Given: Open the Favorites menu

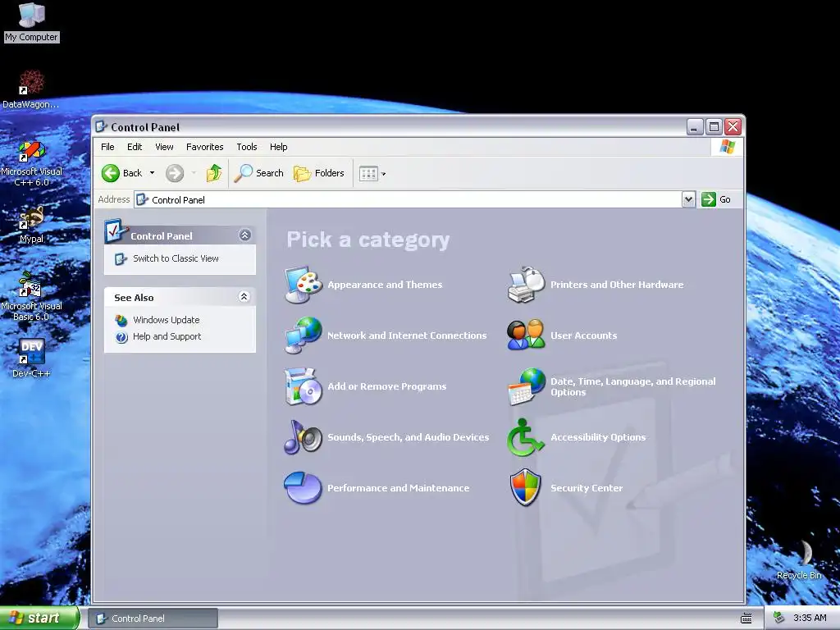Looking at the screenshot, I should tap(204, 147).
